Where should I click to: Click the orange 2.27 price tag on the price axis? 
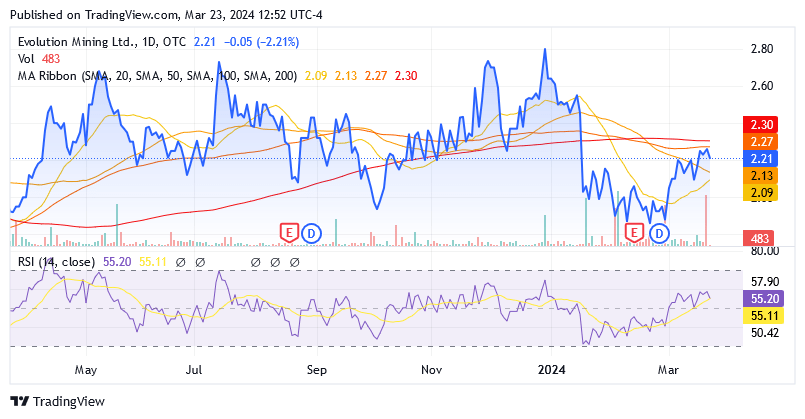[761, 141]
